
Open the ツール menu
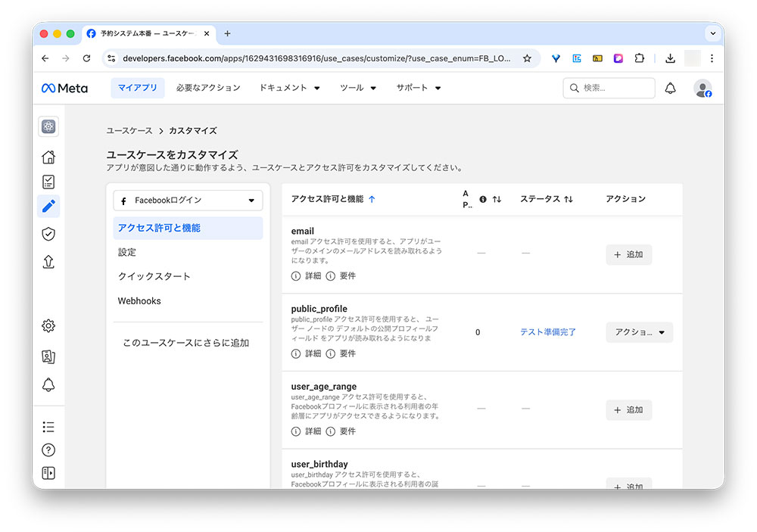point(354,88)
